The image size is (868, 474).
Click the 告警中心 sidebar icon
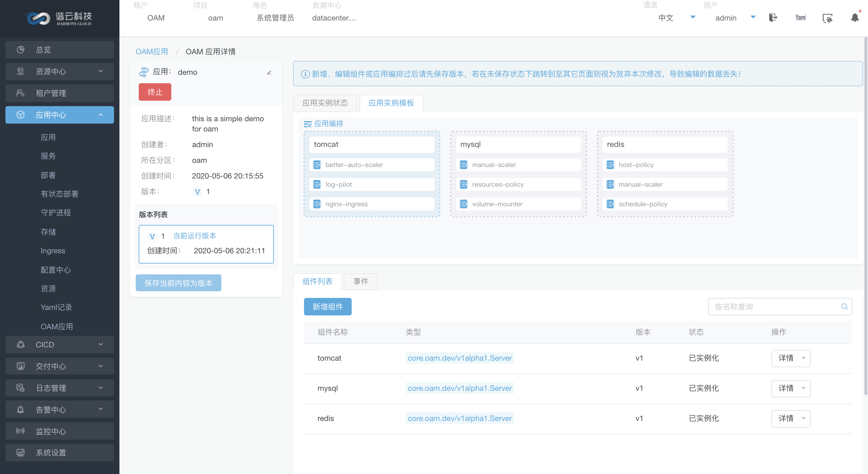click(x=21, y=409)
